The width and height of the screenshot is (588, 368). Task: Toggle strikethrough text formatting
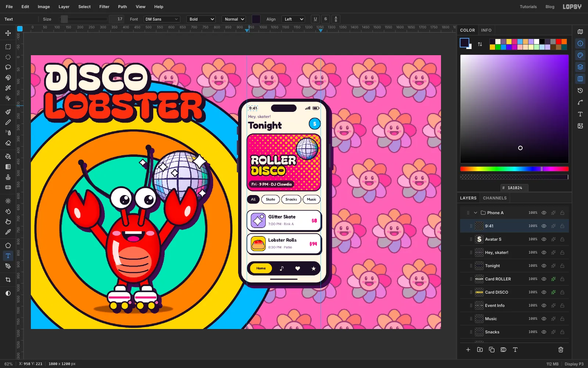point(326,19)
